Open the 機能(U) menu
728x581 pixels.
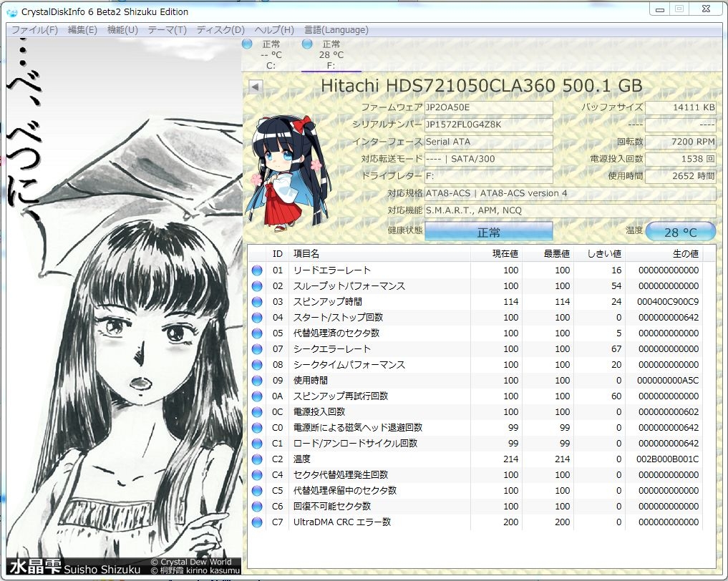point(122,30)
